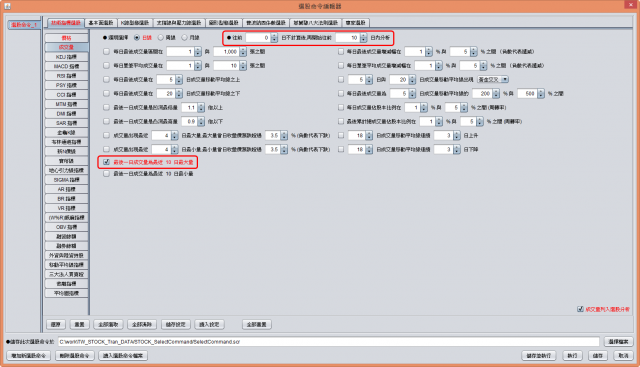Click the 讀入設定 button

click(x=209, y=325)
